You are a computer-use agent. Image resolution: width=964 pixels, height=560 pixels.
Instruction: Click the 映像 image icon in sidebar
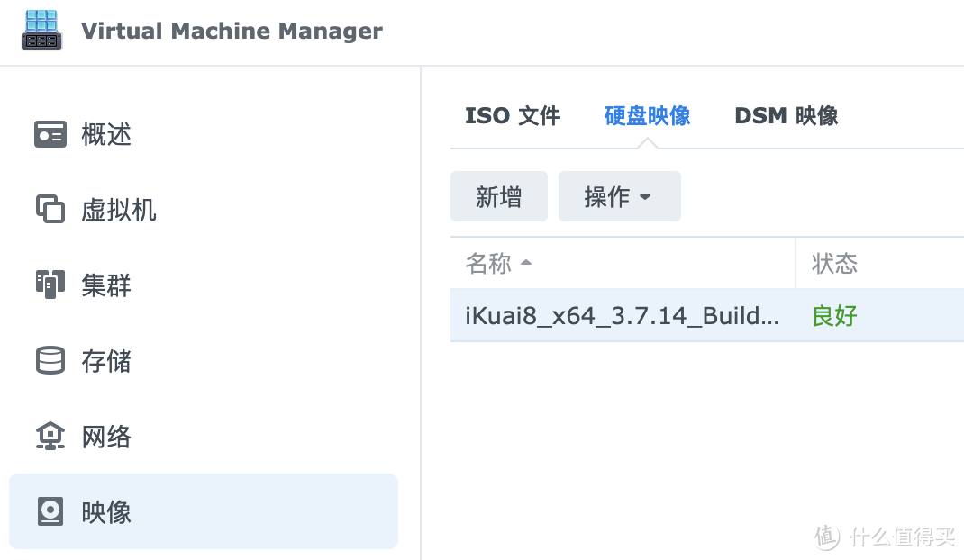pyautogui.click(x=50, y=512)
